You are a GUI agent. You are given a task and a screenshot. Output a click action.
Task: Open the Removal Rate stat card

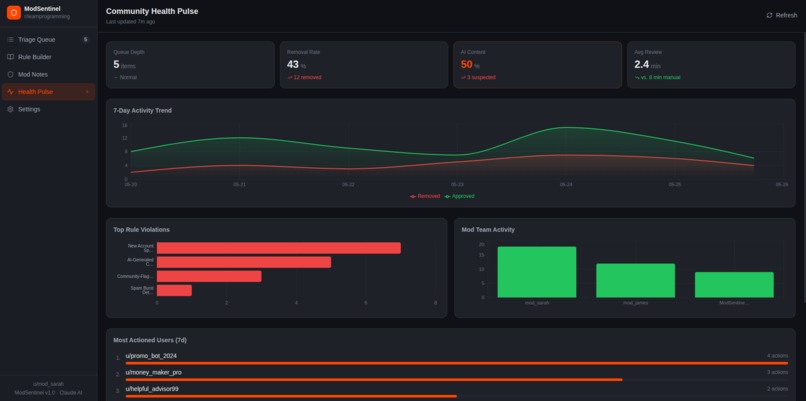coord(364,65)
